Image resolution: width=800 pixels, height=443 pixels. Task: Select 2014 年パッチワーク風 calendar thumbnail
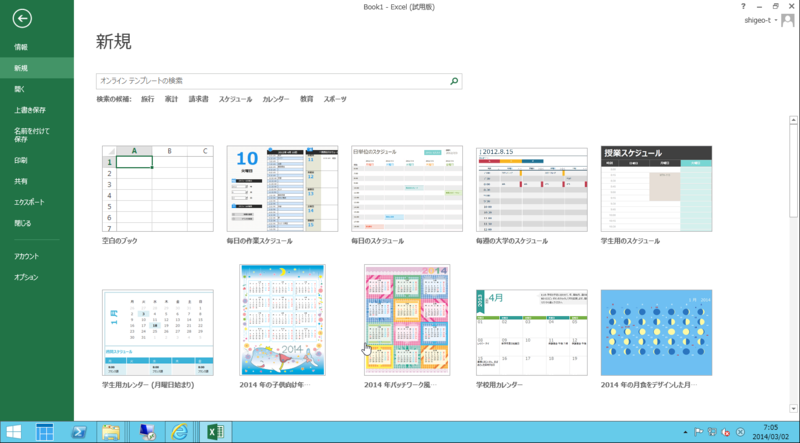coord(407,320)
